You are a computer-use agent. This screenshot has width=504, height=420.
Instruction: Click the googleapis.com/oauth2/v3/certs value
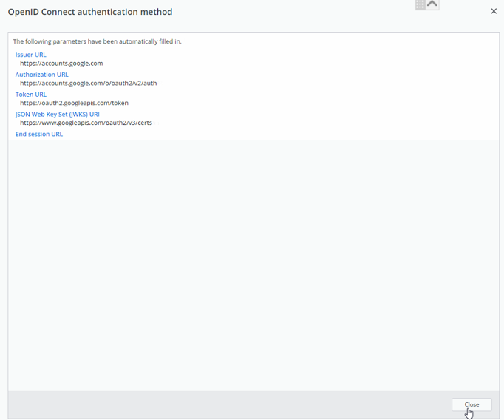click(86, 123)
